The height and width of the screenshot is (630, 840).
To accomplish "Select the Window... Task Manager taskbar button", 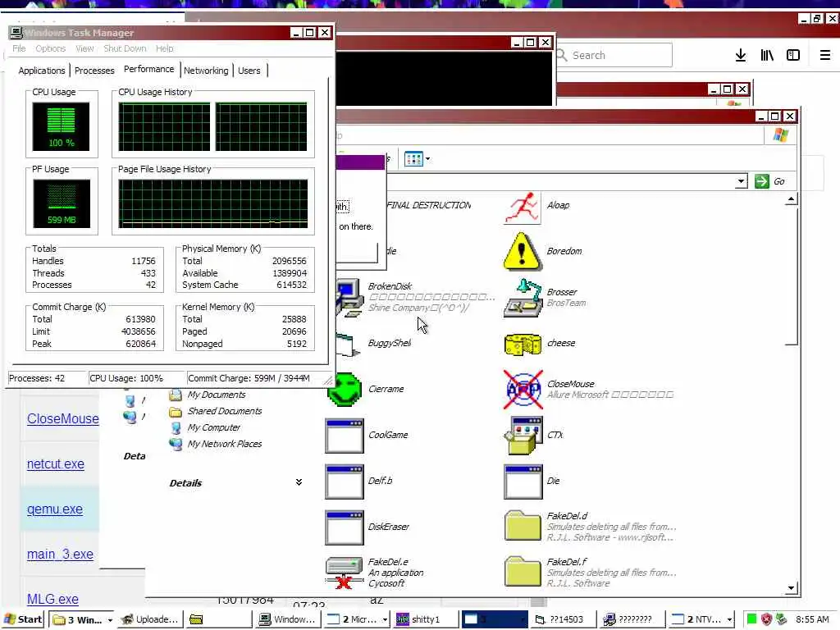I will [288, 620].
